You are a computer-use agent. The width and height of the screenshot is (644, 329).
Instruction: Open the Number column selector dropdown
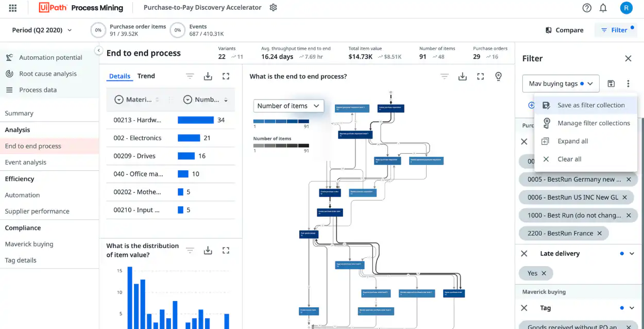(x=188, y=100)
